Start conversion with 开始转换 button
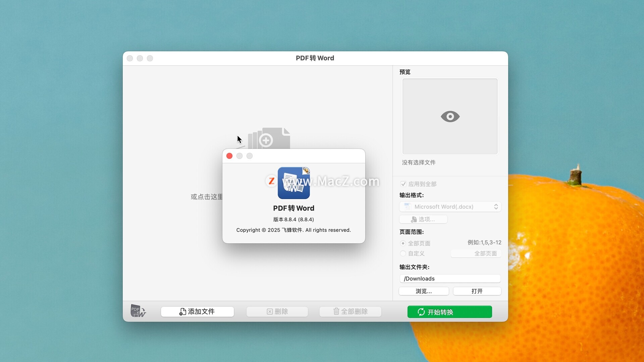Viewport: 644px width, 362px height. click(x=449, y=312)
